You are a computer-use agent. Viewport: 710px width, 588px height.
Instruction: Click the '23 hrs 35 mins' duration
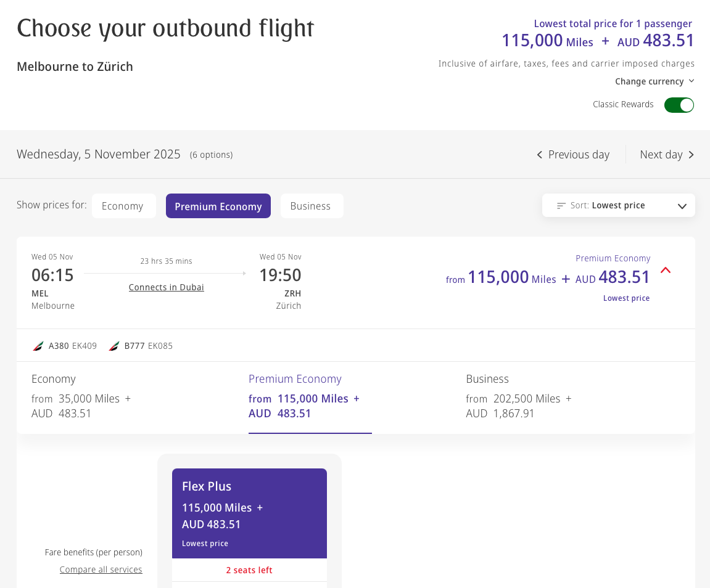[x=166, y=261]
